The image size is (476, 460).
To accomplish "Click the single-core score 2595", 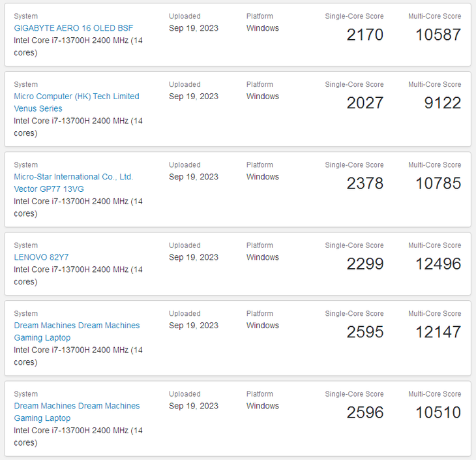I will 364,332.
